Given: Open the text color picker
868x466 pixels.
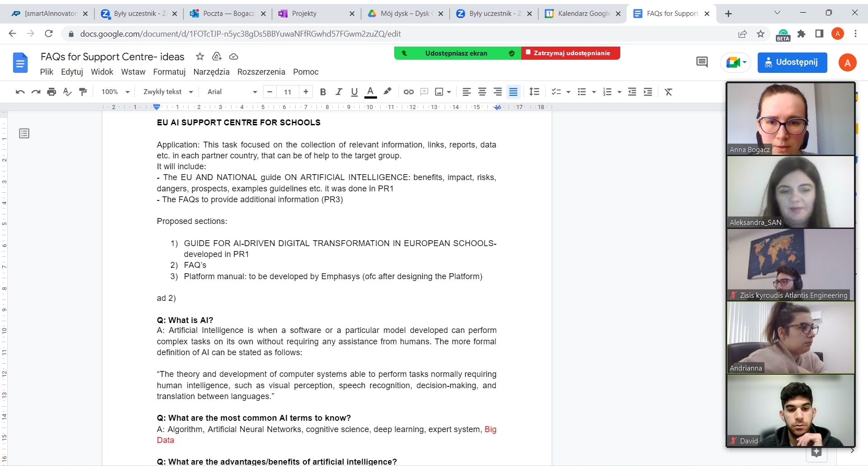Looking at the screenshot, I should tap(371, 92).
